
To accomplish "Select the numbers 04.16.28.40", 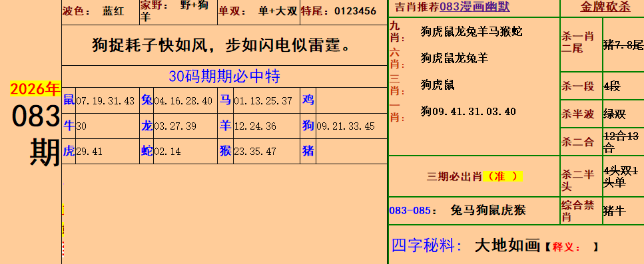I will coord(183,101).
